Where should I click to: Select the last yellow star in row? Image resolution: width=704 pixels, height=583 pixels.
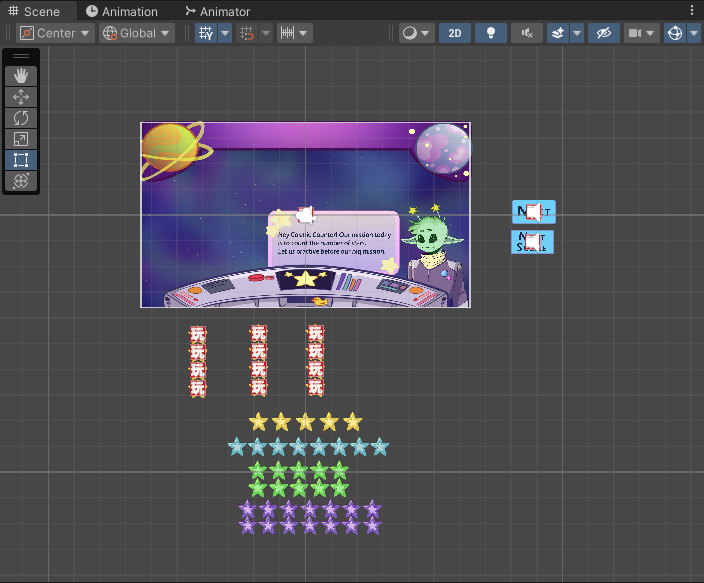pos(352,422)
